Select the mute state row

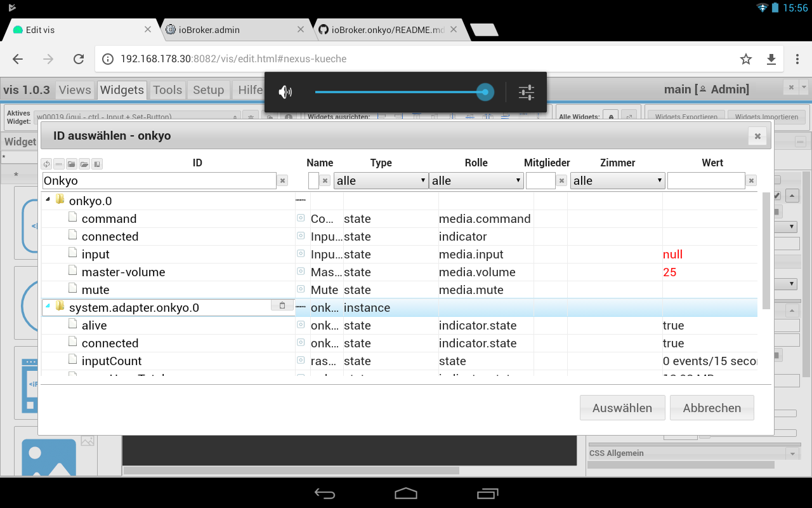click(400, 290)
